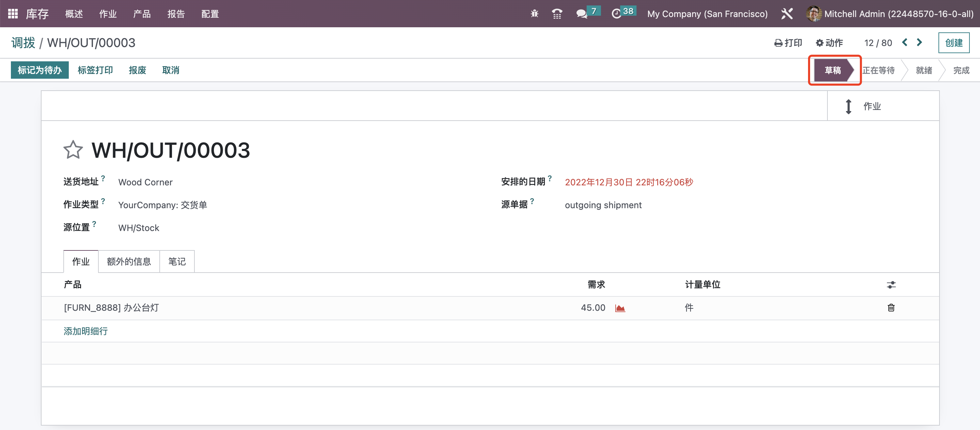
Task: Open column options adjust icon
Action: click(891, 285)
